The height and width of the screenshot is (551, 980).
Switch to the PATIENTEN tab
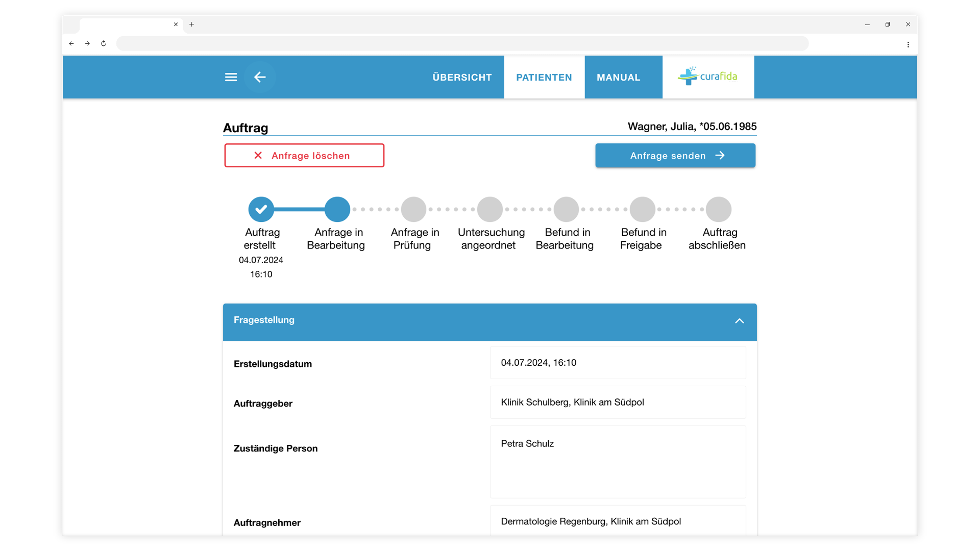(x=544, y=77)
